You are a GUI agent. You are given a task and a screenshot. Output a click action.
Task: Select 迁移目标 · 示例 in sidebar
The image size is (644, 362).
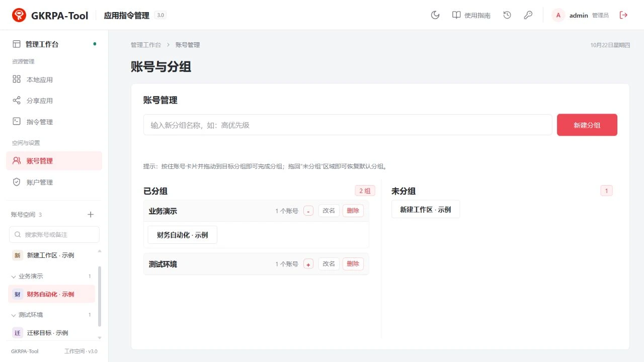click(x=51, y=333)
